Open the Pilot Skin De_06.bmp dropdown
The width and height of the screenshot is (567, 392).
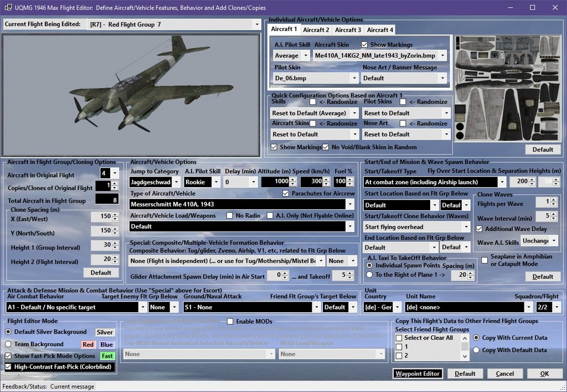tap(354, 78)
